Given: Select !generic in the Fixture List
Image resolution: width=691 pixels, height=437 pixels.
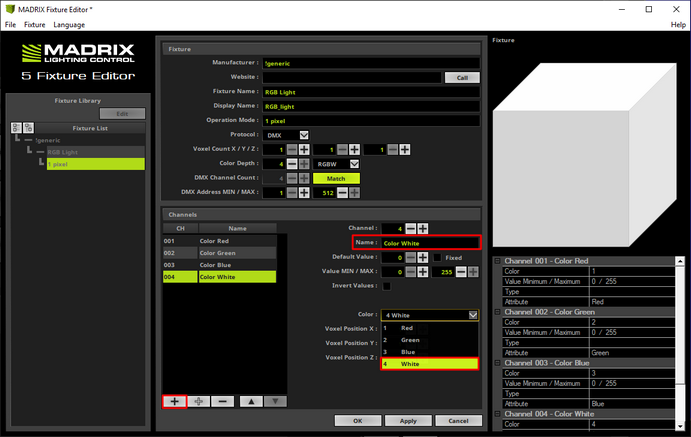Looking at the screenshot, I should 48,140.
